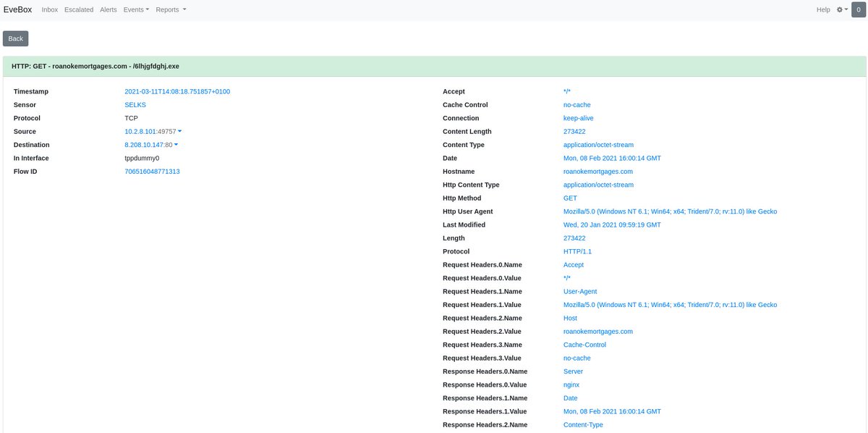Image resolution: width=868 pixels, height=433 pixels.
Task: Click the Back button
Action: 16,38
